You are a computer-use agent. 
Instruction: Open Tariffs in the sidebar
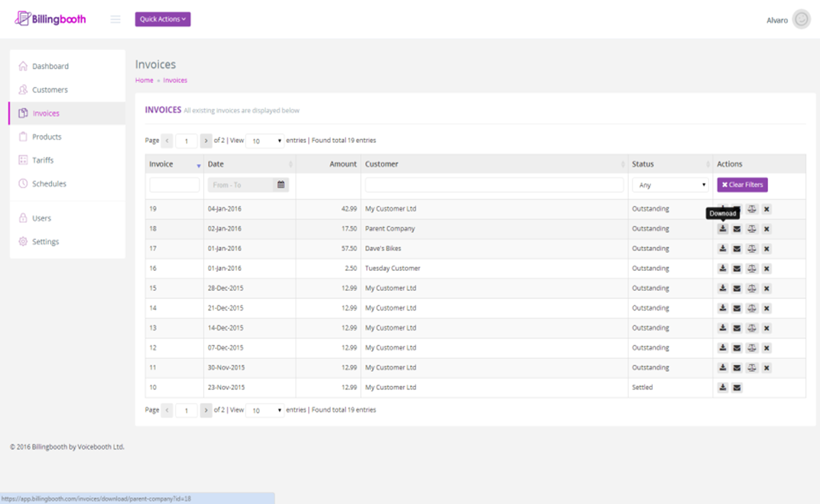coord(42,160)
